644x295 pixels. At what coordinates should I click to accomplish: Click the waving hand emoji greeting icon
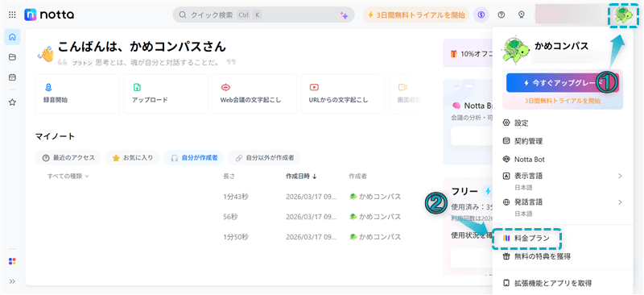(x=46, y=54)
